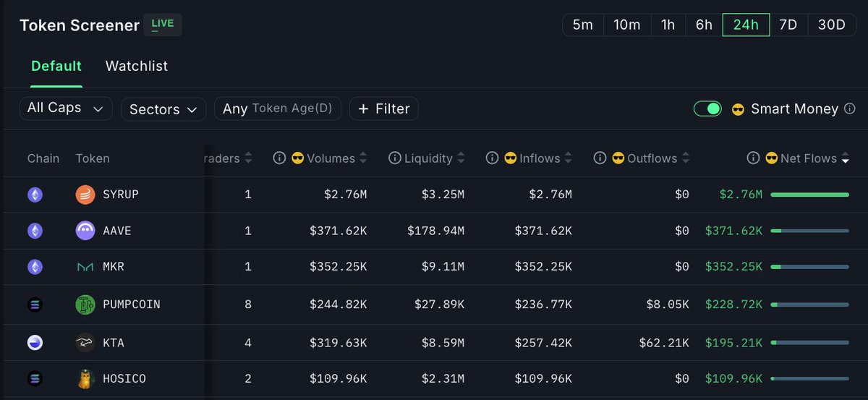Click the $2.31M liquidity value for HOSICO
This screenshot has height=400, width=868.
pos(443,379)
